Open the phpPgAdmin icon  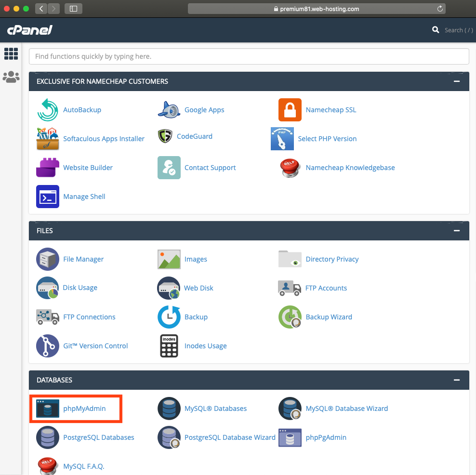[x=290, y=437]
